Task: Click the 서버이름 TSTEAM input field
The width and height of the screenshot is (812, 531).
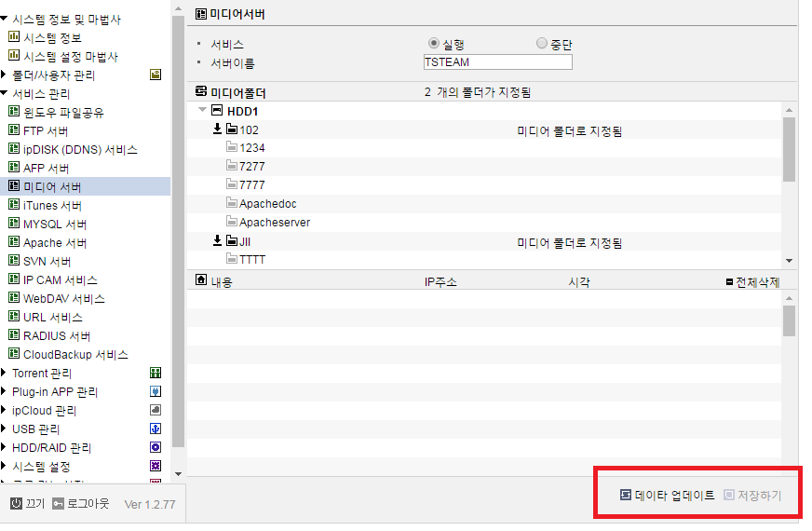Action: point(497,62)
